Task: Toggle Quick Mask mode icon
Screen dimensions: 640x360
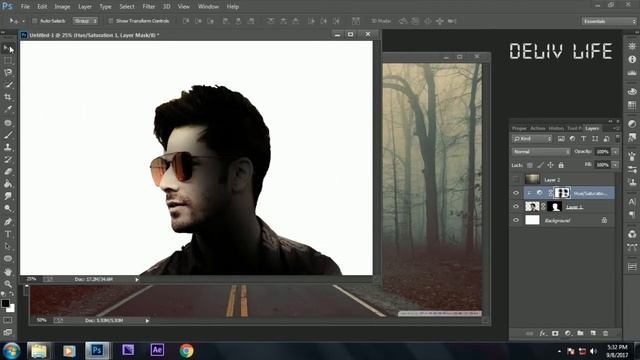Action: coord(8,320)
